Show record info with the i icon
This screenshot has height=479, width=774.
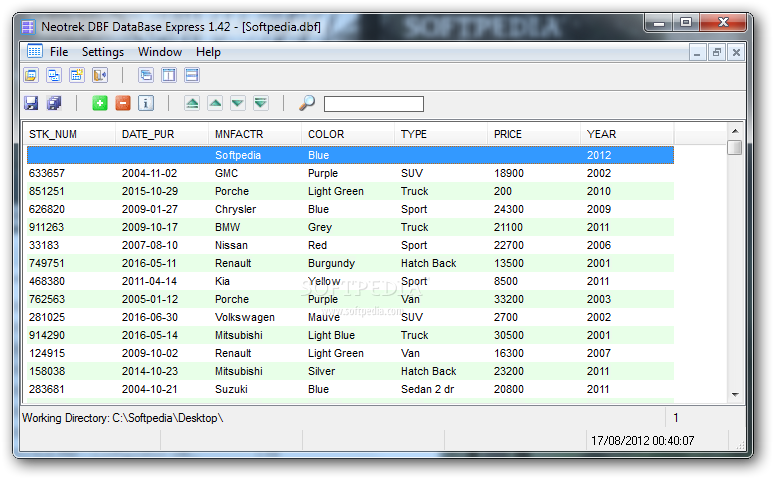pyautogui.click(x=146, y=103)
